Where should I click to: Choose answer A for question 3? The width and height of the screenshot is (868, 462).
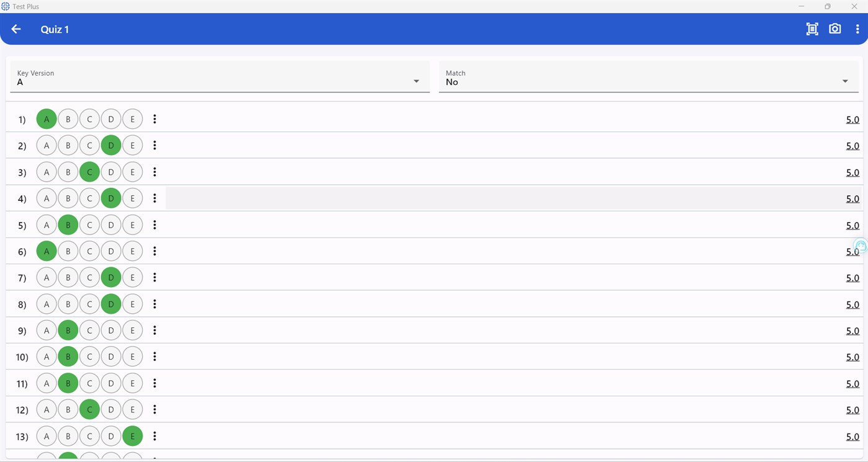tap(46, 172)
